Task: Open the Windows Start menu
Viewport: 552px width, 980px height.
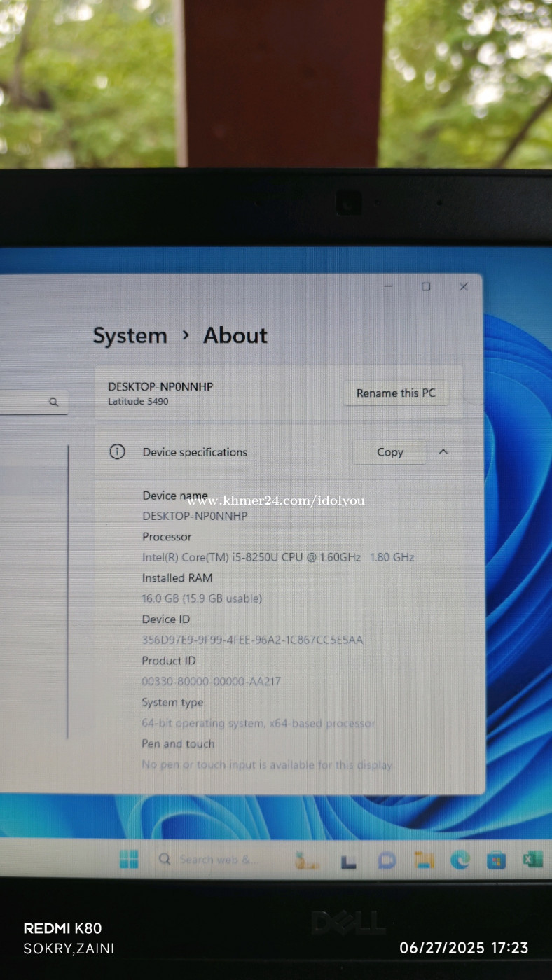Action: (129, 859)
